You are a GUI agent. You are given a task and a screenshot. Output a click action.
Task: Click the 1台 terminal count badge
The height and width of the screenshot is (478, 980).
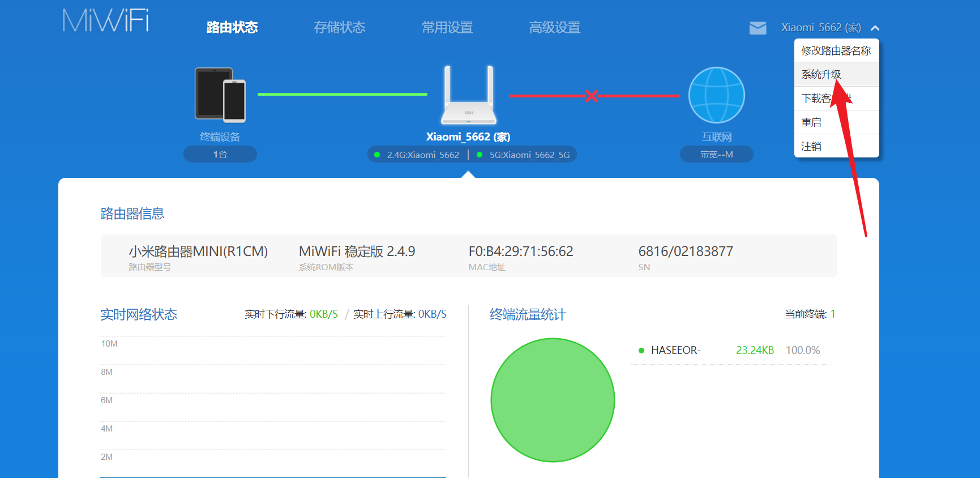click(220, 154)
